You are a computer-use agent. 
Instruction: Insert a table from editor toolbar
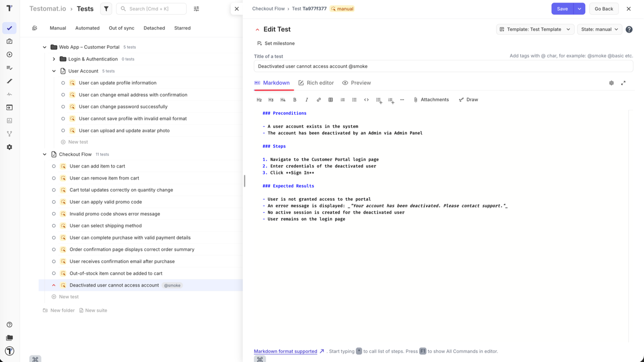(331, 100)
